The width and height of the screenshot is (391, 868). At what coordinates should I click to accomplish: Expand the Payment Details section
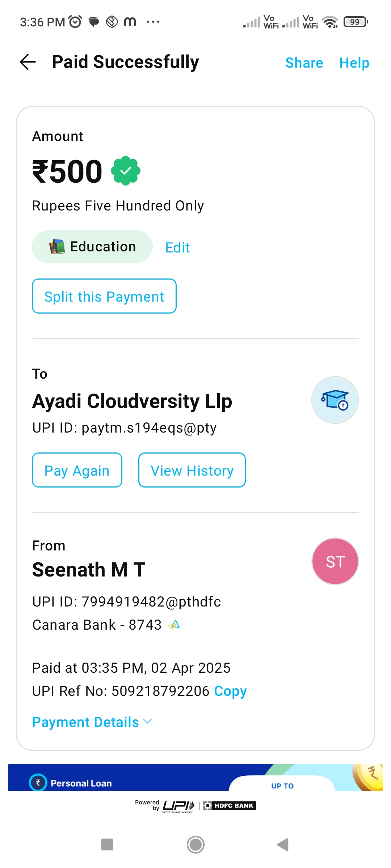pyautogui.click(x=92, y=722)
